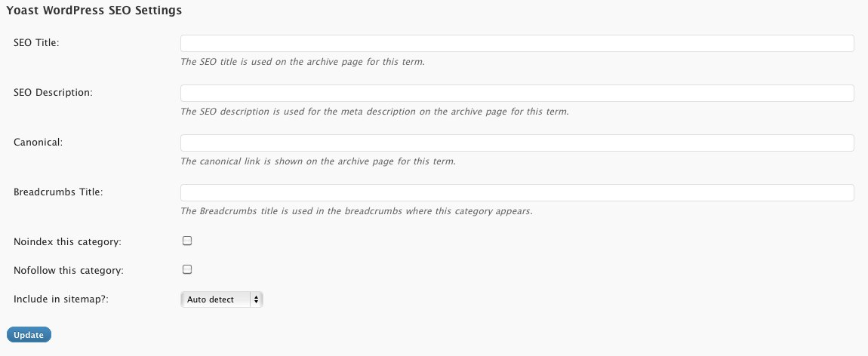Click into the SEO Title text field
Image resolution: width=868 pixels, height=356 pixels.
(517, 44)
